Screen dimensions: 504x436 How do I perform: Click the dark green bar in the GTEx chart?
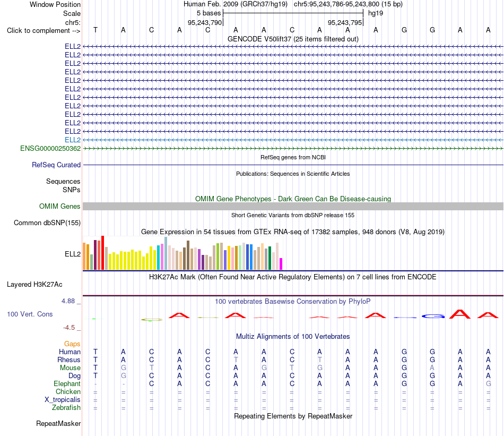[270, 258]
